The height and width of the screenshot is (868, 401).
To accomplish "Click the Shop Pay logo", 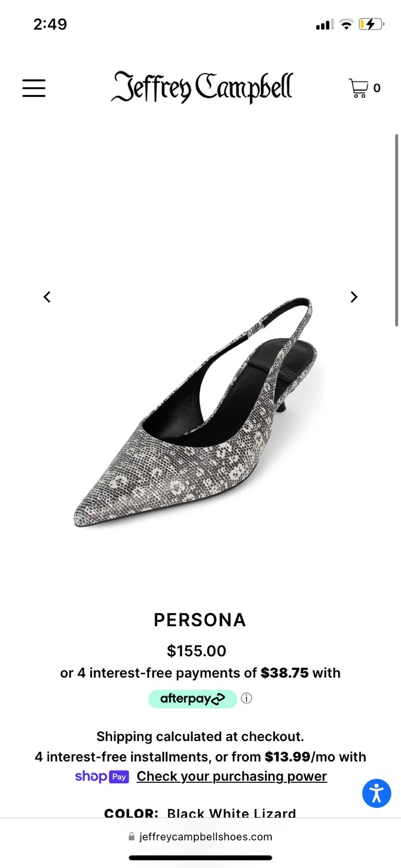I will tap(102, 776).
